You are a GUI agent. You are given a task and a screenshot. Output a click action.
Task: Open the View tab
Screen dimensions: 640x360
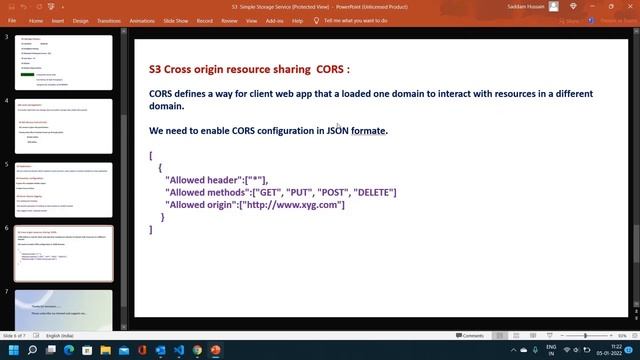tap(251, 20)
